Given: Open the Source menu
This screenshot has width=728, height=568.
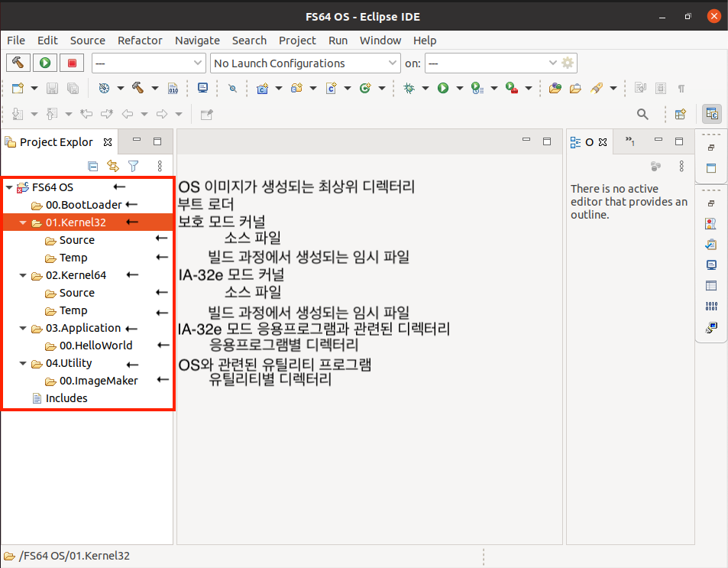Looking at the screenshot, I should [x=88, y=41].
